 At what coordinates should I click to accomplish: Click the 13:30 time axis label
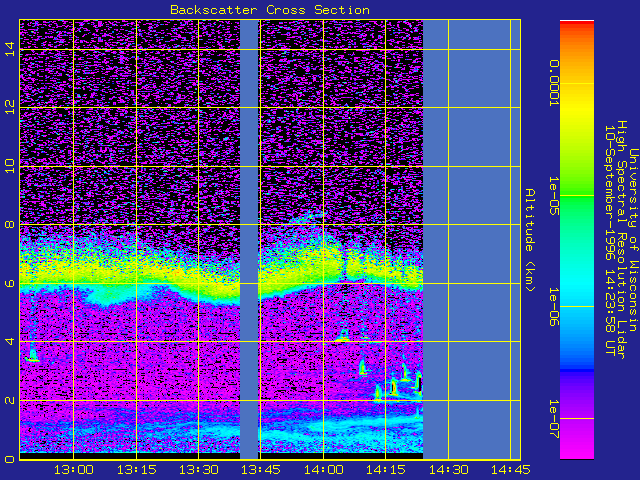coord(199,470)
